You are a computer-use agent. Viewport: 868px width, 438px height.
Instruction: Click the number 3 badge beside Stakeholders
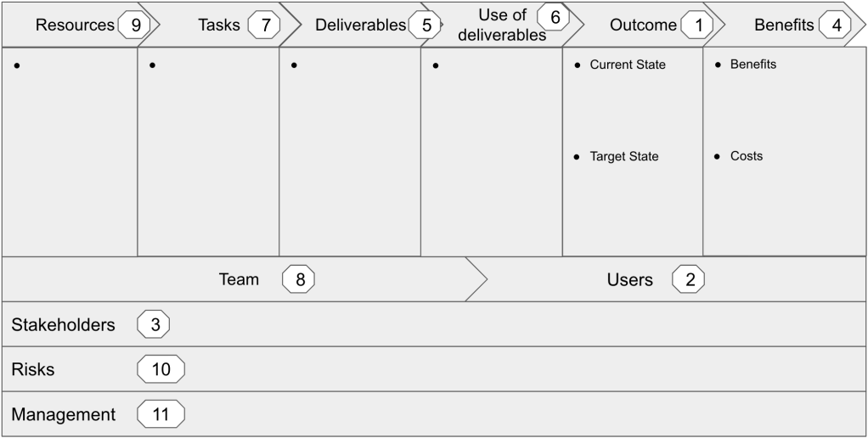pyautogui.click(x=155, y=324)
